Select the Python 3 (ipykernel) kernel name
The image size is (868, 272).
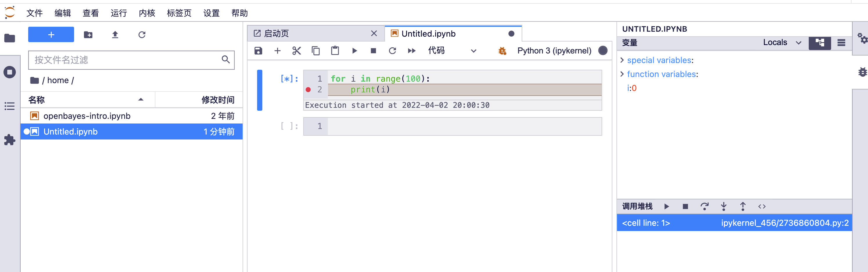[x=554, y=51]
